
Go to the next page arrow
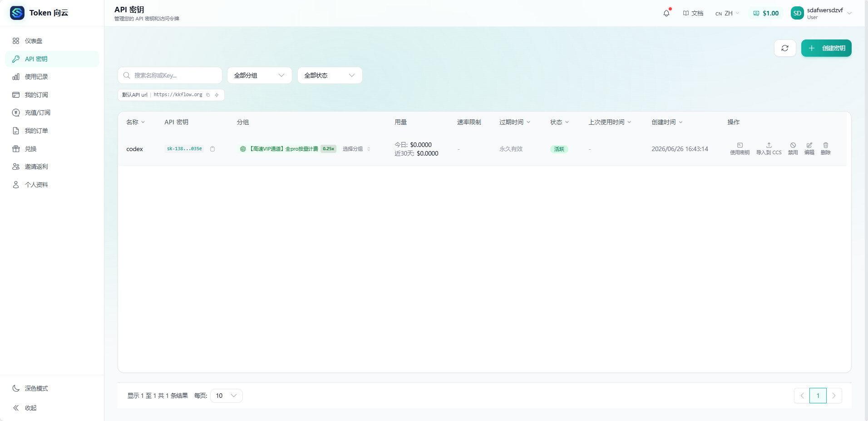tap(834, 396)
